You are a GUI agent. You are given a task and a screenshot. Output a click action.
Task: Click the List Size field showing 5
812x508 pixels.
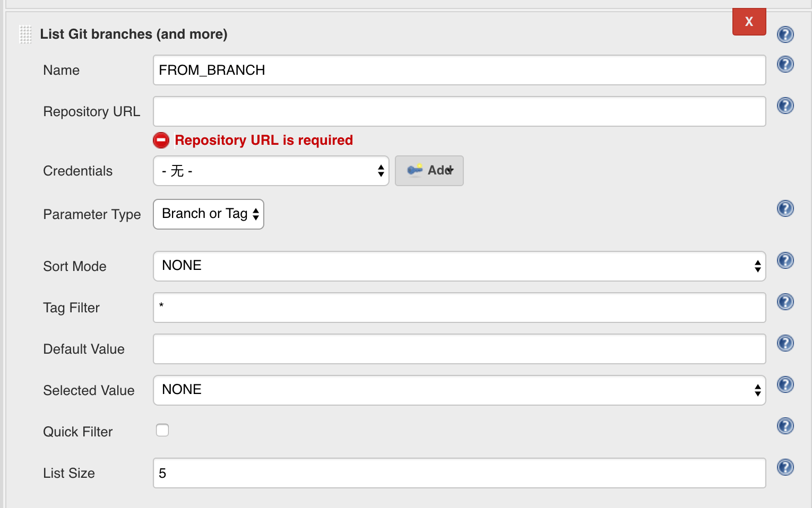[459, 472]
